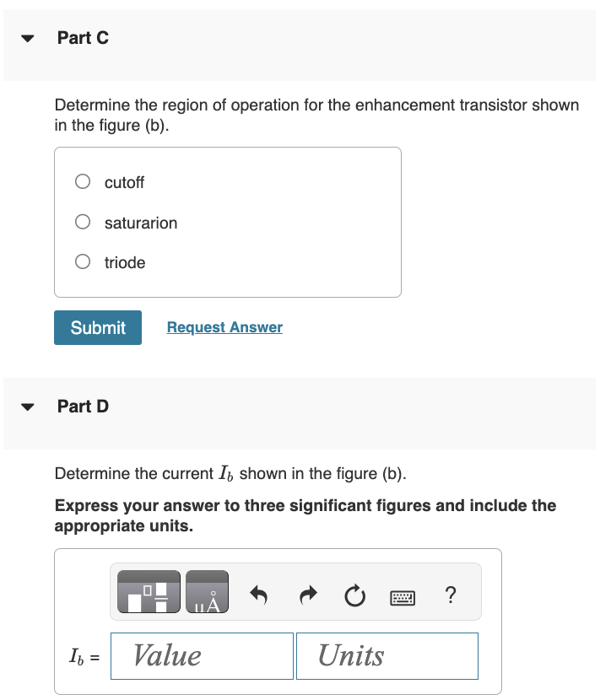The width and height of the screenshot is (611, 700).
Task: Submit the Part C answer
Action: 97,327
